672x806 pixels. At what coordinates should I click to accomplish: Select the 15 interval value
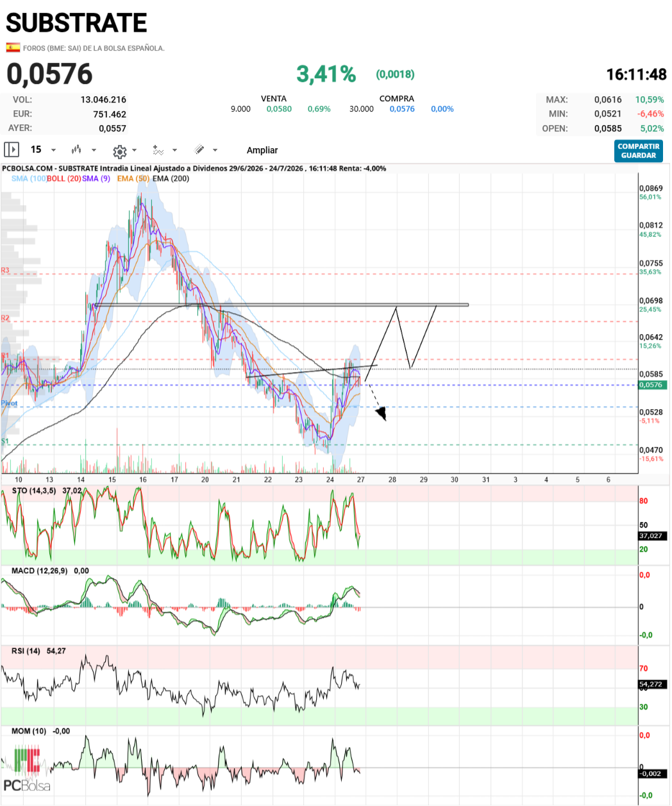36,149
